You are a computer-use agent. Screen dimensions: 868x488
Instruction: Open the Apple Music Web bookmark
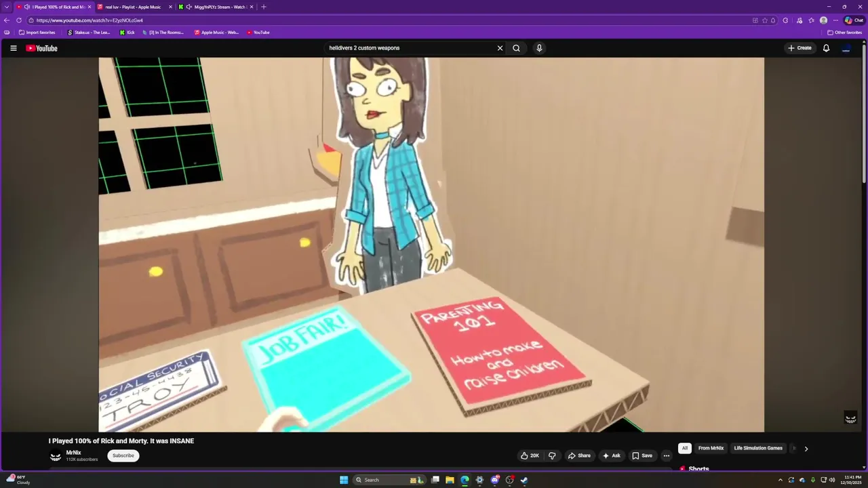tap(217, 33)
